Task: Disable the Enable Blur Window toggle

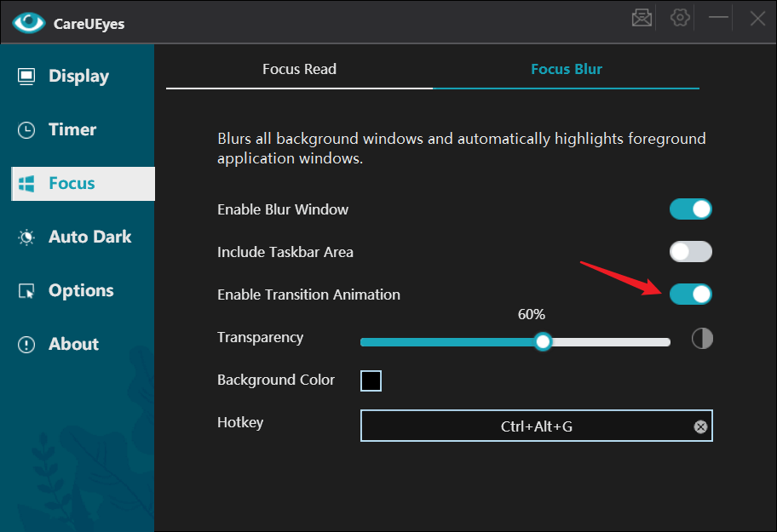Action: (691, 209)
